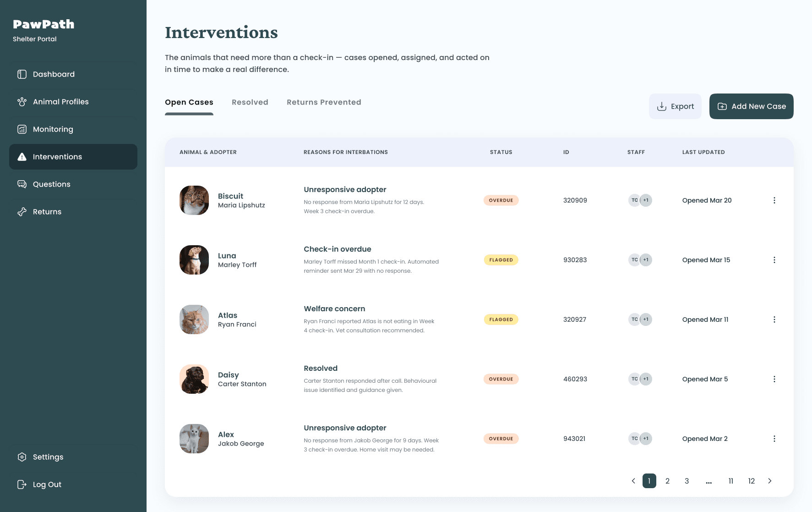Switch to the Resolved tab
Screen dimensions: 812x512
pyautogui.click(x=250, y=102)
